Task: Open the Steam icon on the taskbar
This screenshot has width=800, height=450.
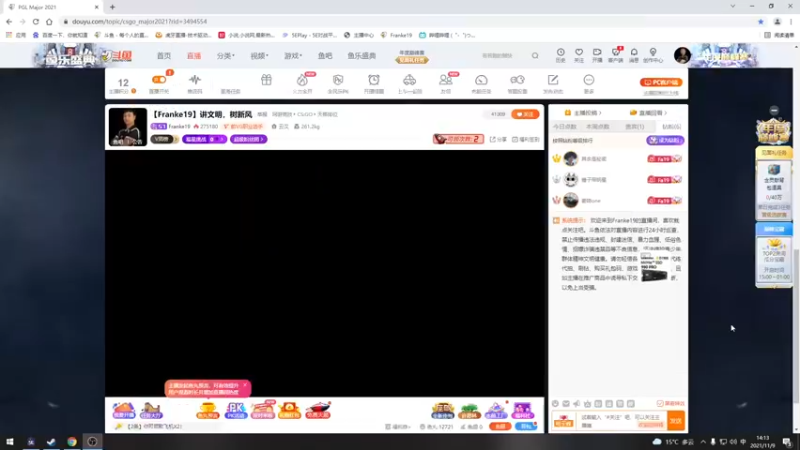Action: click(x=51, y=442)
